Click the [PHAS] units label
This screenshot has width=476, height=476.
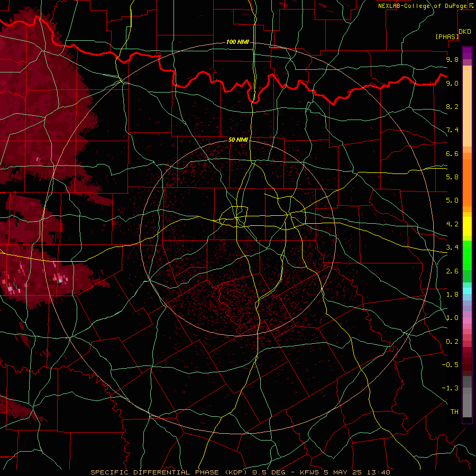click(447, 37)
